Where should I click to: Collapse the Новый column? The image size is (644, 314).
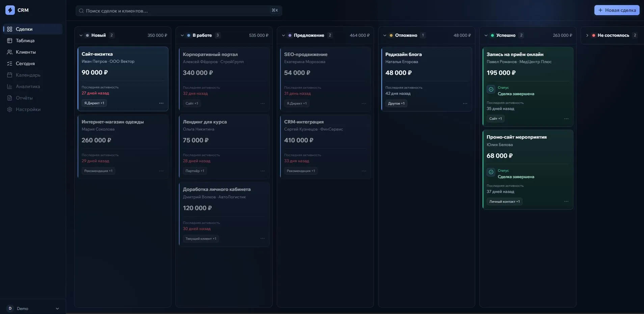[81, 35]
